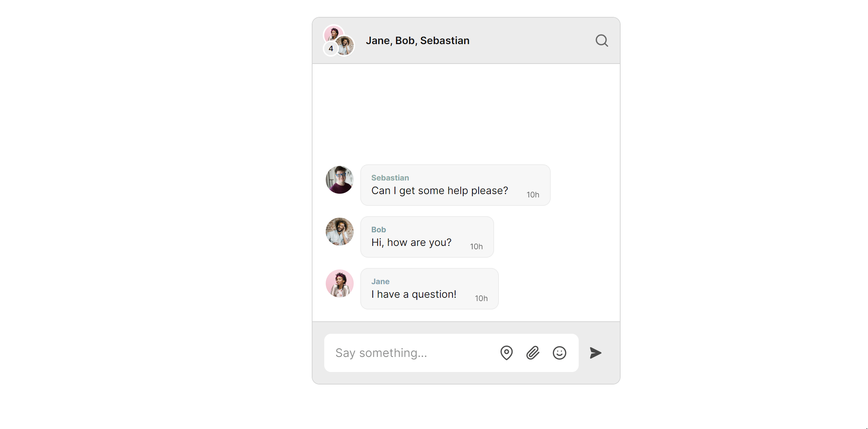
Task: Focus the 'Say something...' input field
Action: click(x=404, y=353)
